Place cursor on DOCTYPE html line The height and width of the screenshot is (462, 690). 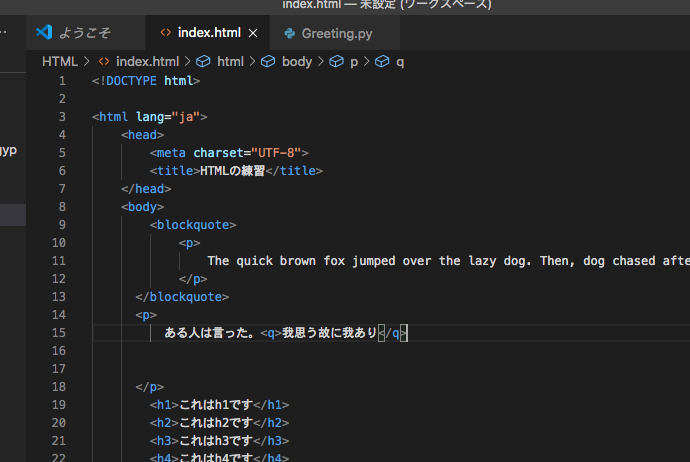(x=146, y=81)
